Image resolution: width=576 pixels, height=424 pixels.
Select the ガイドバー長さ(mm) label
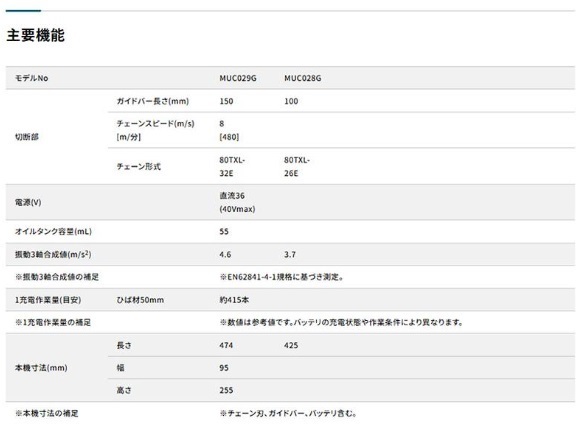pos(153,101)
